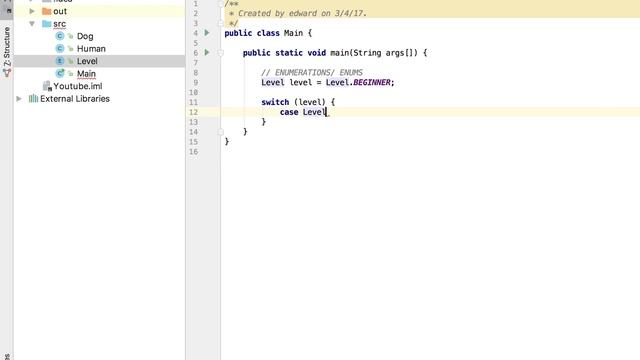This screenshot has height=360, width=640.
Task: Expand External Libraries node
Action: (x=19, y=98)
